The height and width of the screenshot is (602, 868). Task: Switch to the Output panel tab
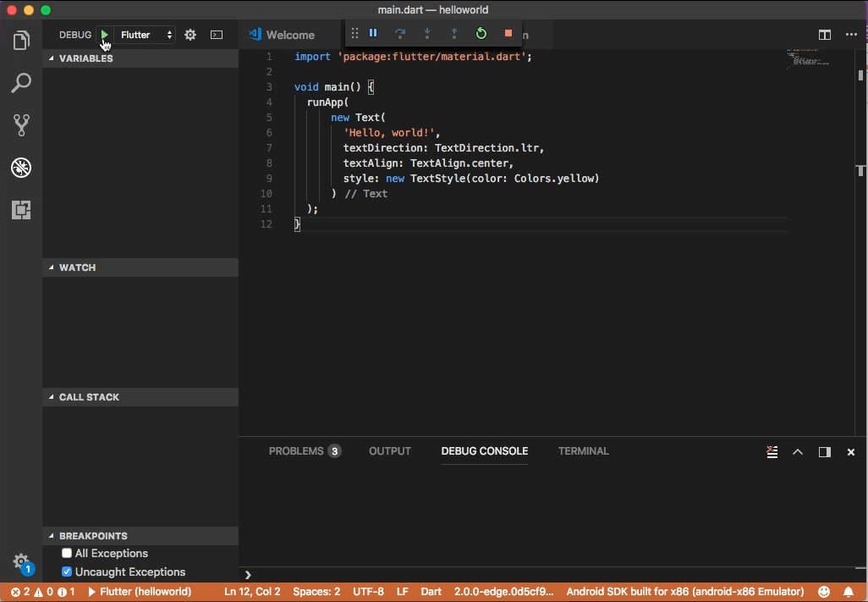tap(390, 450)
